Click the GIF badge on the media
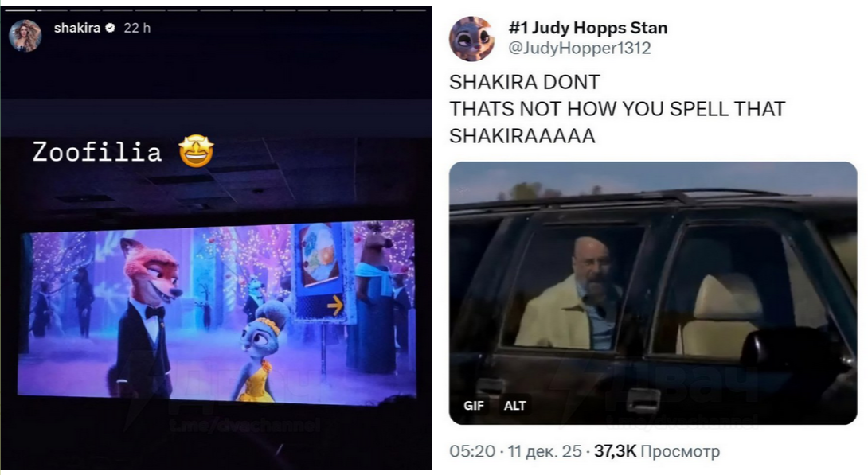 point(473,405)
